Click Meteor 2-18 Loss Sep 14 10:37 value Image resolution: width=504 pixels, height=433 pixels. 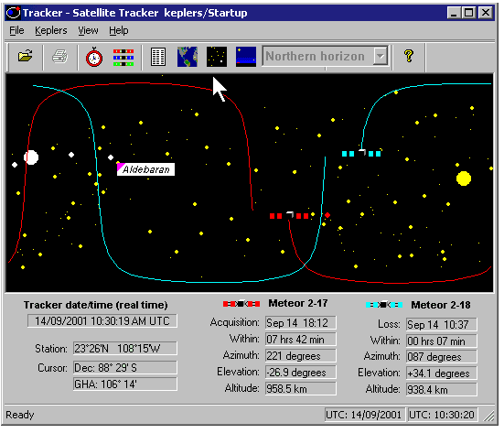tap(441, 324)
